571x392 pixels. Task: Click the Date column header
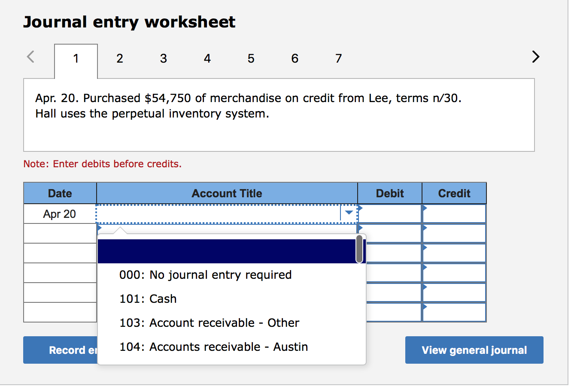pos(60,193)
